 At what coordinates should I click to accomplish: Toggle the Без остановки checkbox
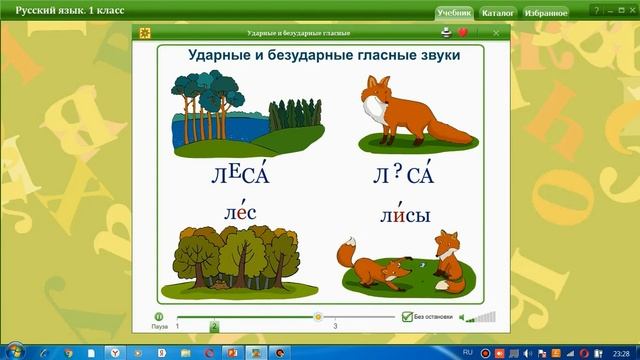pyautogui.click(x=407, y=317)
